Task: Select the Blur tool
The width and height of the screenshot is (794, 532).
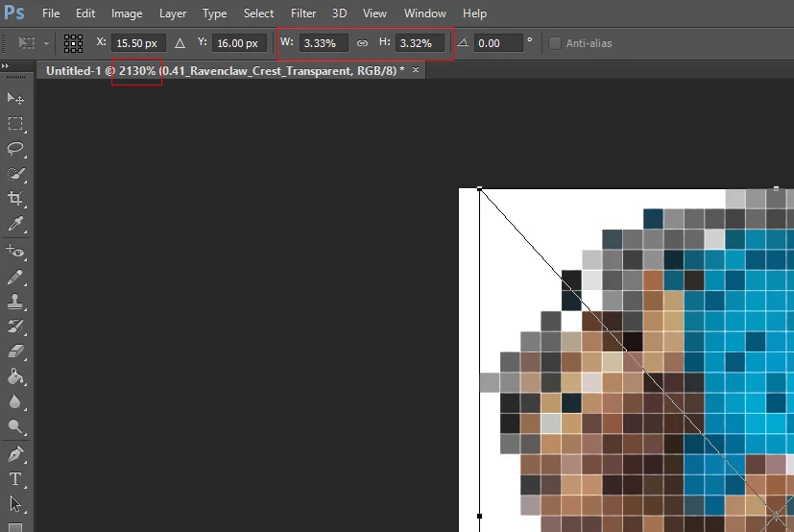Action: pyautogui.click(x=15, y=401)
